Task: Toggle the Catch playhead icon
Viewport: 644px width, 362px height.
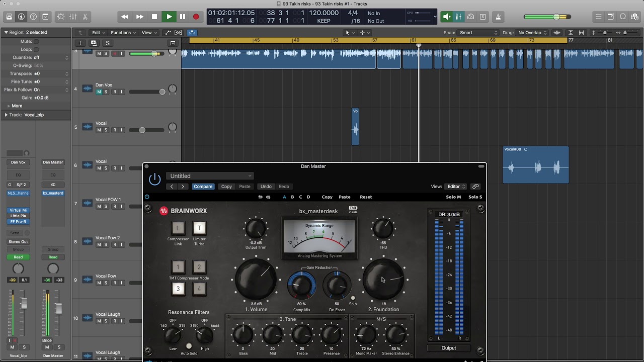Action: pyautogui.click(x=192, y=33)
